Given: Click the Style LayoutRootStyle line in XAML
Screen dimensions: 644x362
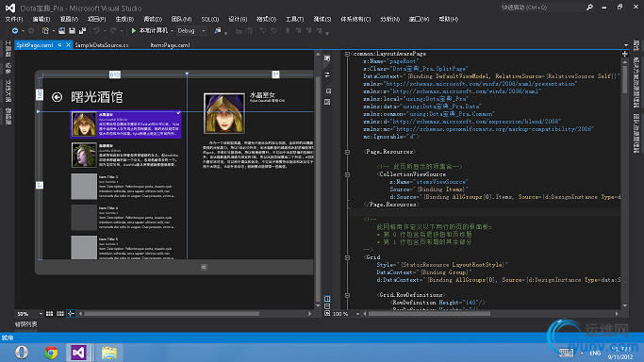Looking at the screenshot, I should [x=442, y=265].
